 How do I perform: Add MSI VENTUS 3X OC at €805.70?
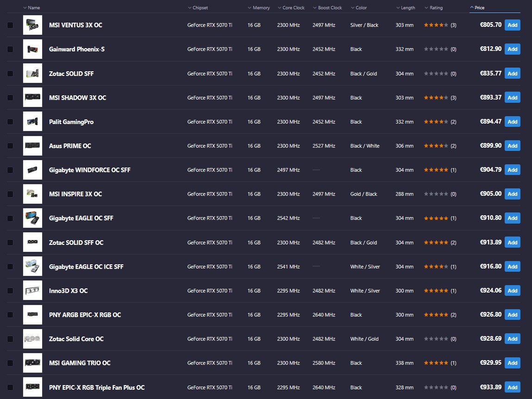(512, 25)
